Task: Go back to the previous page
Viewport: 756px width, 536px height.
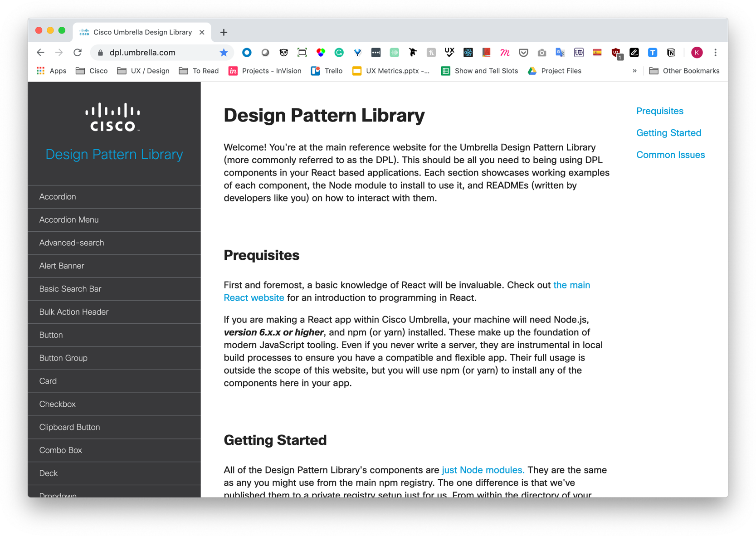Action: [x=40, y=53]
